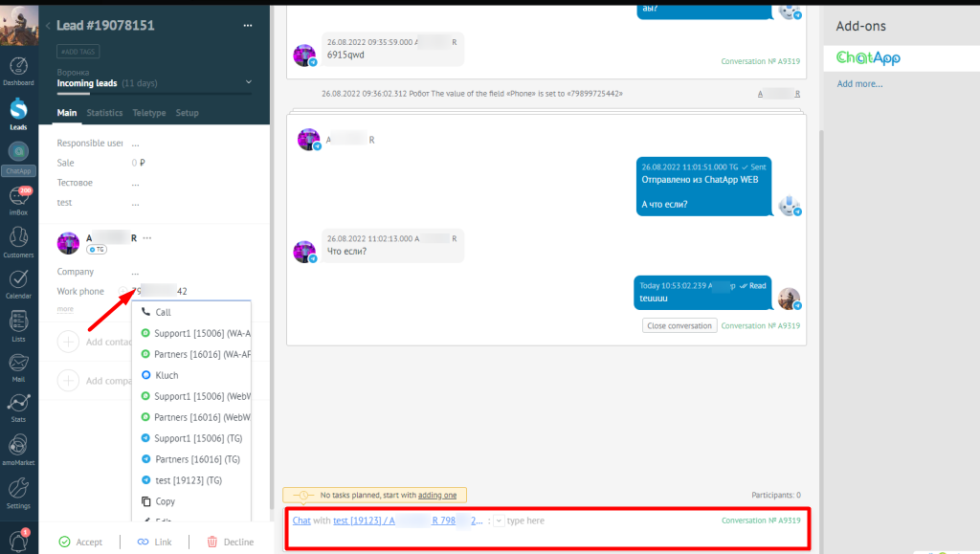This screenshot has height=554, width=980.
Task: Choose Kluch in the phone context menu
Action: coord(167,375)
